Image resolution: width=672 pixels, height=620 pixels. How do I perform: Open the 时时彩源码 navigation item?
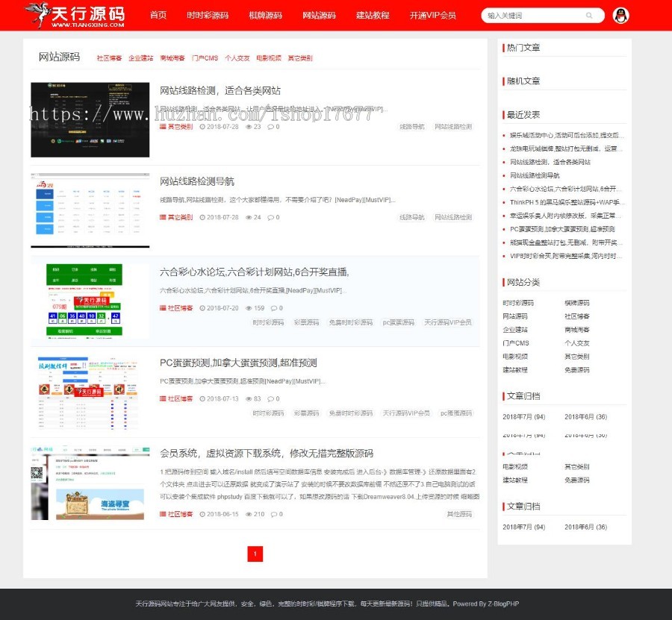(x=208, y=16)
